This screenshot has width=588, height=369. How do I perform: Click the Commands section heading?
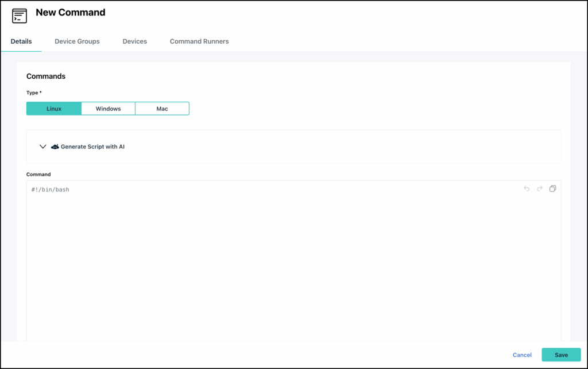coord(46,76)
